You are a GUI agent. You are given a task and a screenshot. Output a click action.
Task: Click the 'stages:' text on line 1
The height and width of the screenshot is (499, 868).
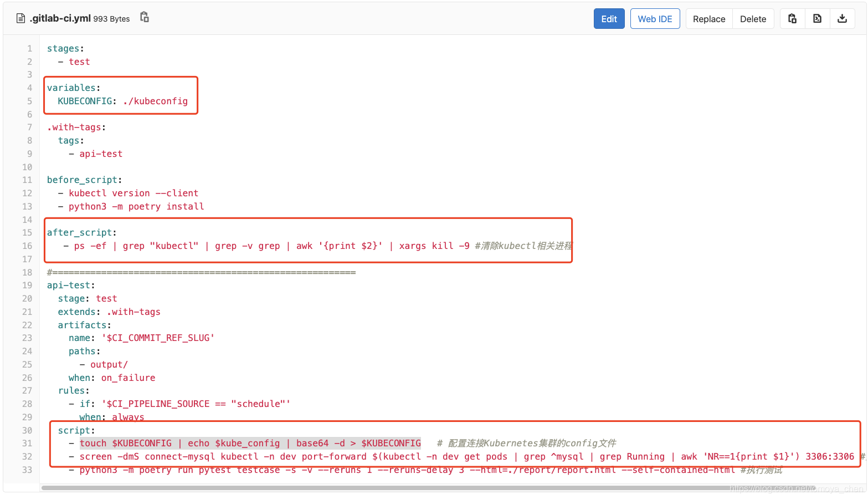[65, 49]
